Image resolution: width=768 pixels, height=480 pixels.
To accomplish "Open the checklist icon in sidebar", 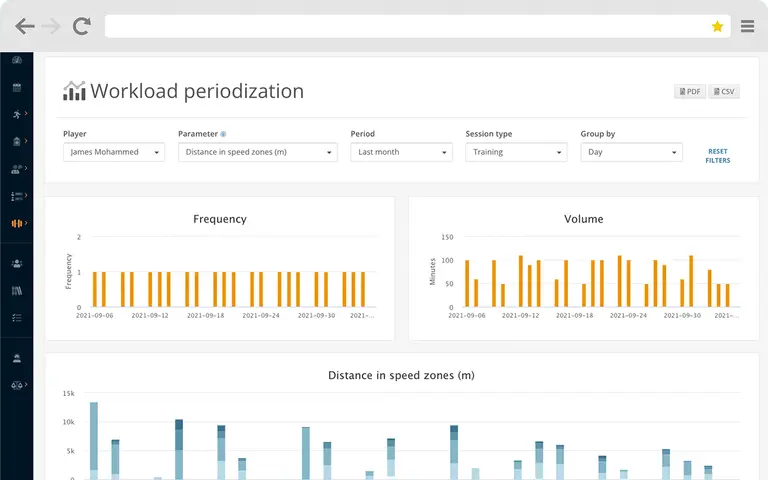I will [17, 318].
